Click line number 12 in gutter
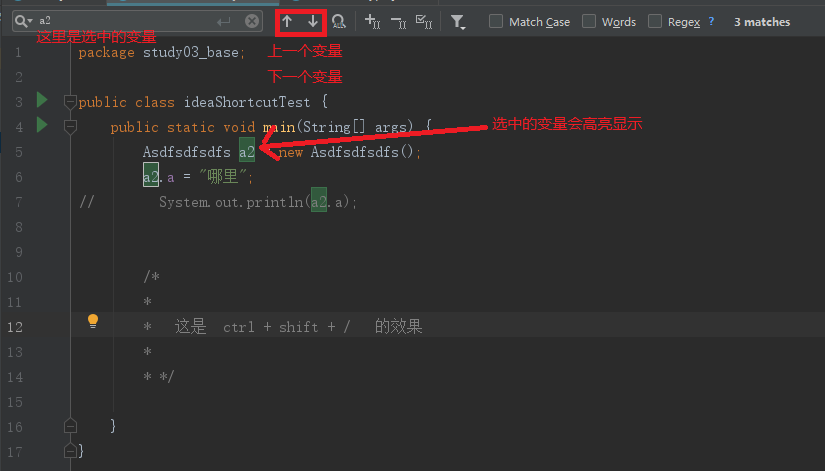Image resolution: width=825 pixels, height=471 pixels. [15, 327]
